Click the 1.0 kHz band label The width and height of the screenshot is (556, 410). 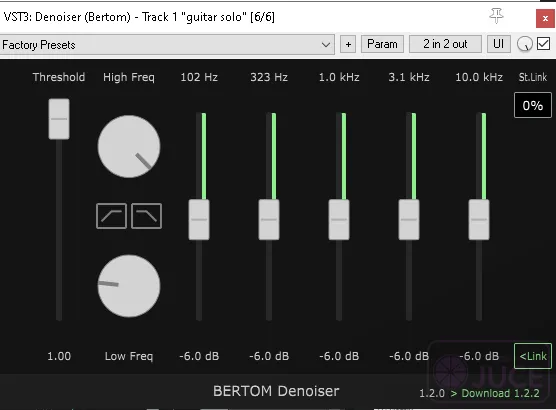pos(339,77)
